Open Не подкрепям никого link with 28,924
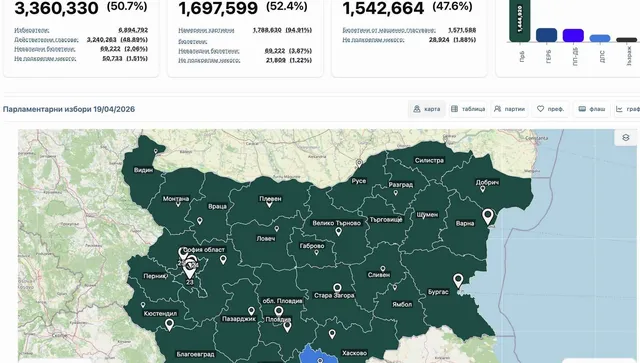The image size is (640, 363). [x=373, y=40]
